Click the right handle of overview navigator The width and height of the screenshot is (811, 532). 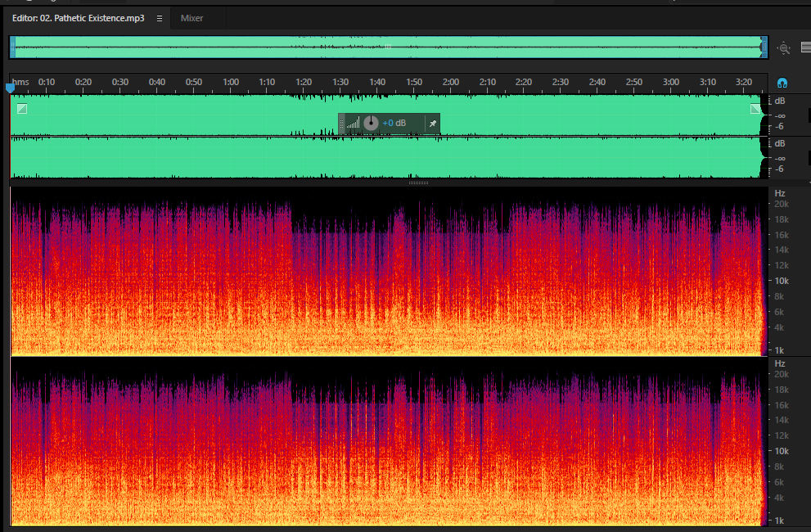pos(764,47)
